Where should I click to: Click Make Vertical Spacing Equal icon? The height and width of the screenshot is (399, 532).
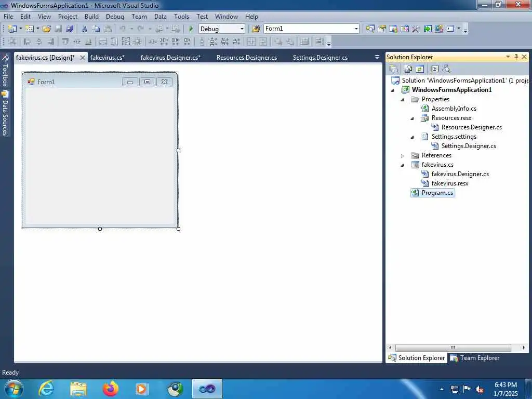pyautogui.click(x=202, y=42)
